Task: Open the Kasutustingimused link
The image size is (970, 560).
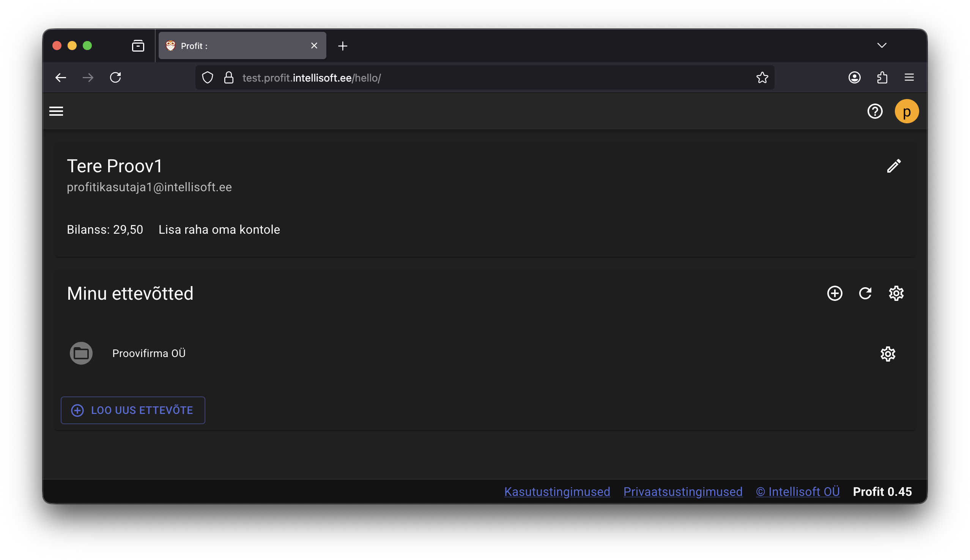Action: (x=557, y=492)
